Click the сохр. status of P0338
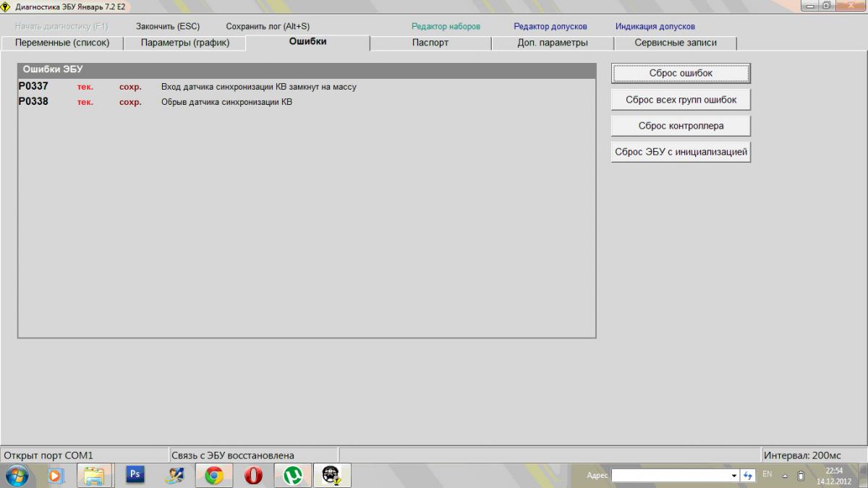 pos(130,102)
